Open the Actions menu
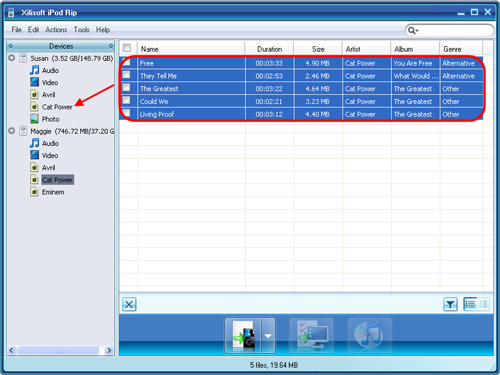 point(56,30)
